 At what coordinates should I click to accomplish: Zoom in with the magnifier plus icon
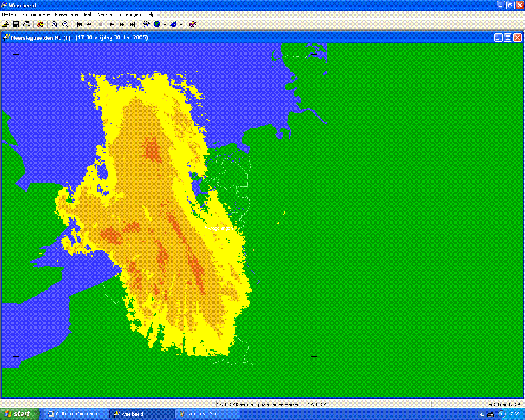coord(55,25)
